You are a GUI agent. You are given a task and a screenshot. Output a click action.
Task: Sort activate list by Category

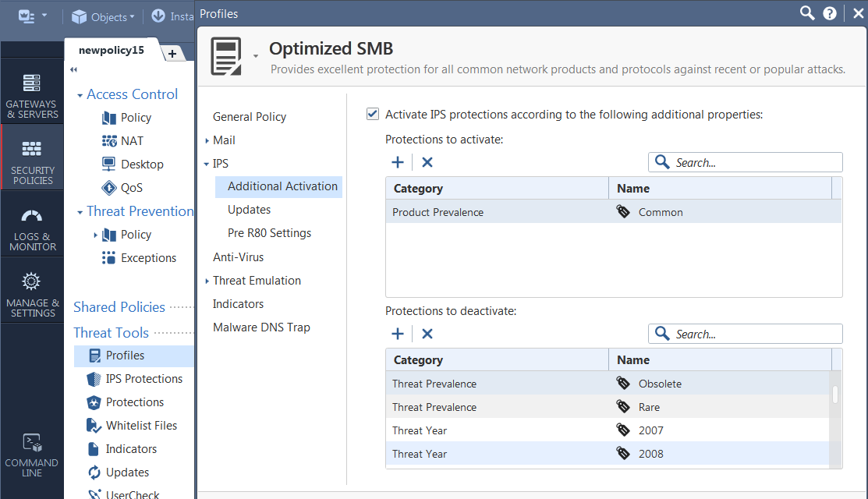coord(497,188)
